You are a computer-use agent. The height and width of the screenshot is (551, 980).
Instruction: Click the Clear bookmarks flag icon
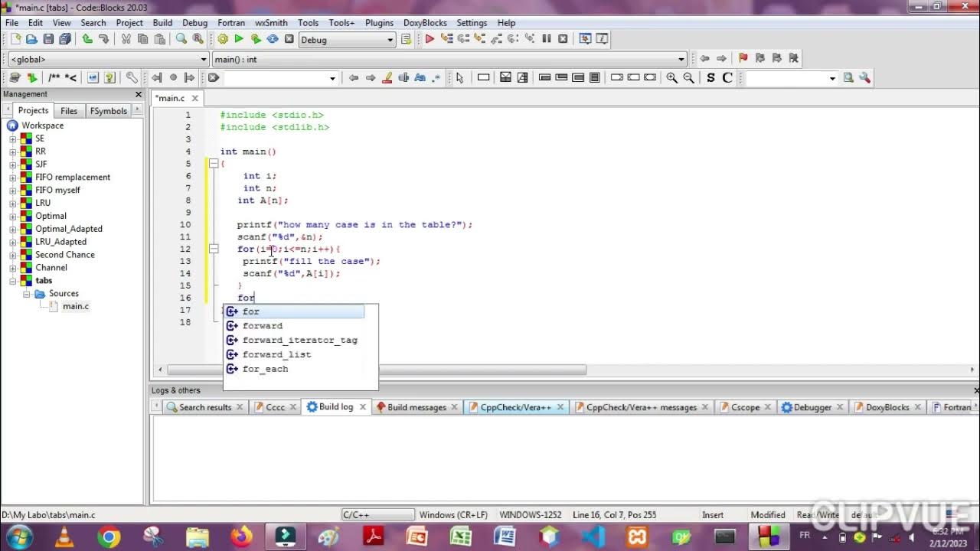click(x=794, y=58)
